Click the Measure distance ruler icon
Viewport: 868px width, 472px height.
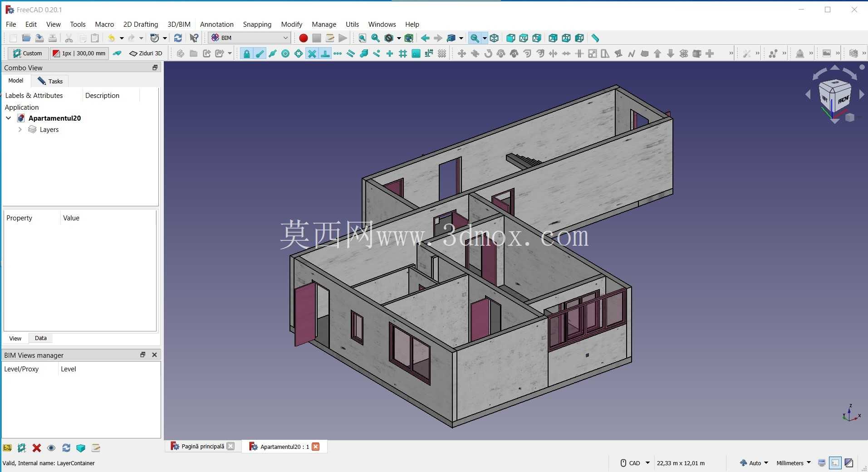click(595, 38)
